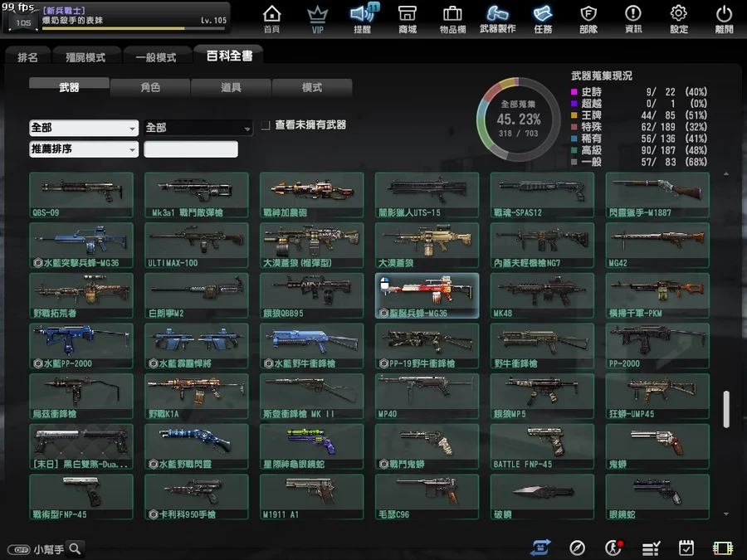Screen dimensions: 747x560
Task: Select the 武器 sub-tab
Action: click(69, 87)
